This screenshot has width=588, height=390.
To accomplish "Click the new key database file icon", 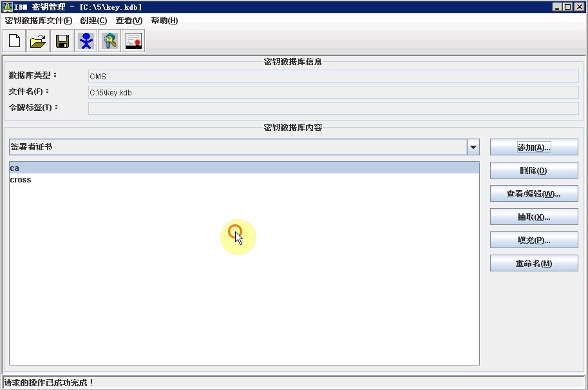I will click(x=14, y=41).
